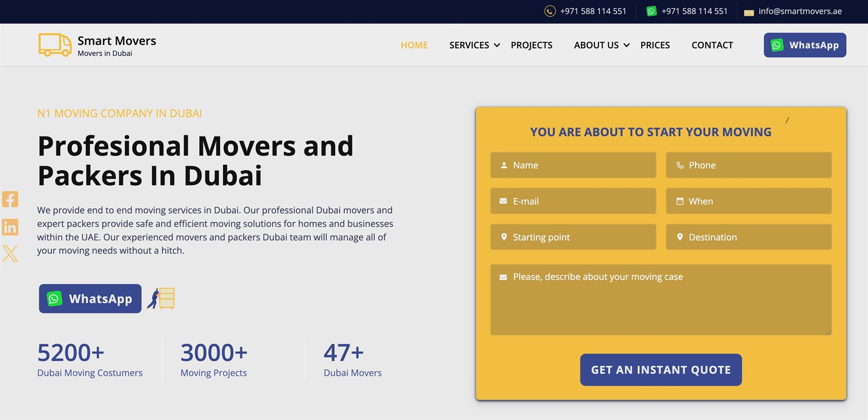Image resolution: width=868 pixels, height=420 pixels.
Task: Click the Facebook icon in the sidebar
Action: tap(10, 199)
